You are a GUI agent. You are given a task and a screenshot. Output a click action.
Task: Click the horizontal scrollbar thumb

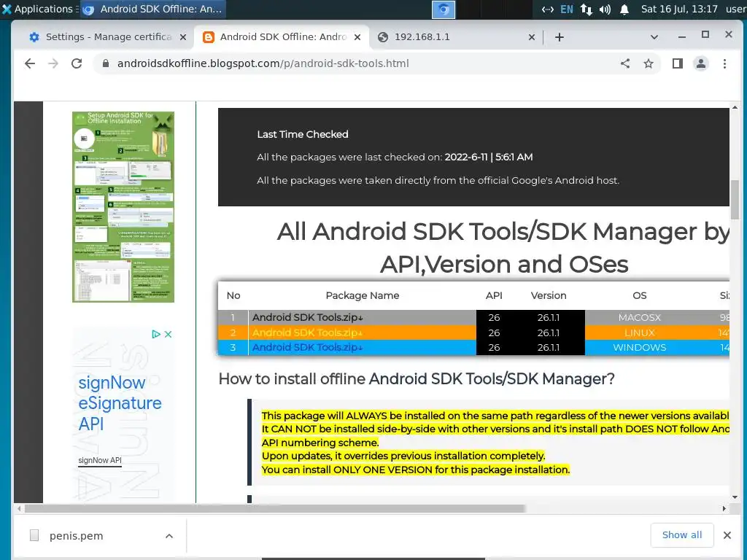(x=275, y=508)
